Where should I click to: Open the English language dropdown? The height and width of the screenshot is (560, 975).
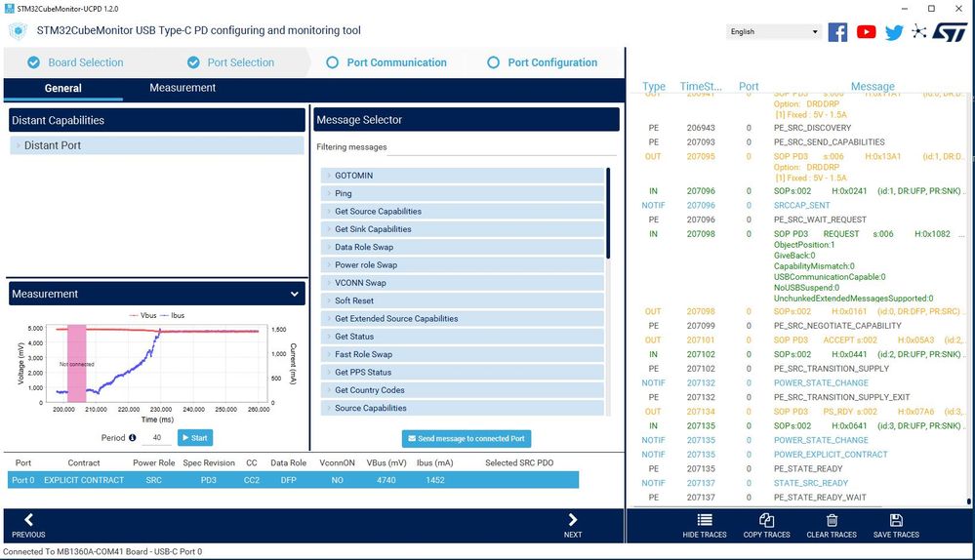pyautogui.click(x=774, y=31)
